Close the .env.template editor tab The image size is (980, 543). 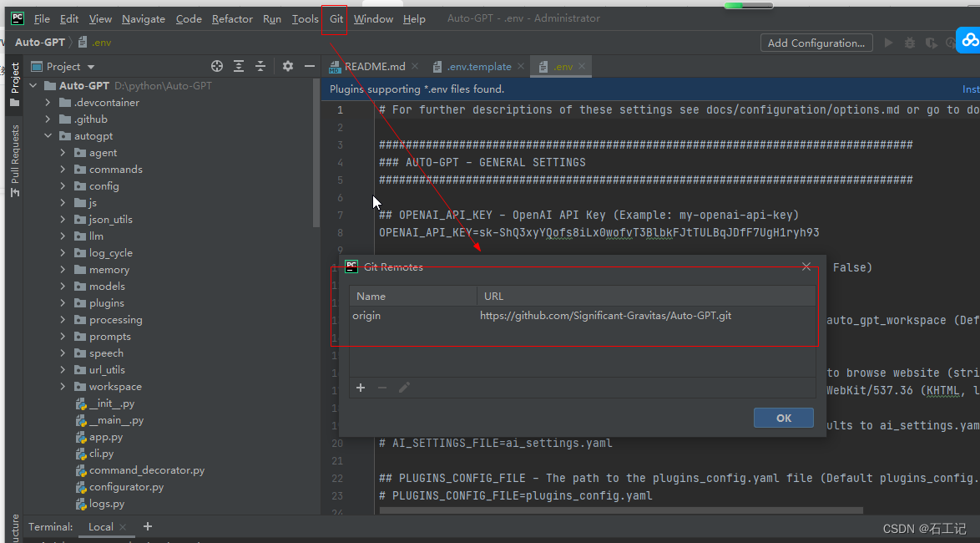(x=521, y=66)
